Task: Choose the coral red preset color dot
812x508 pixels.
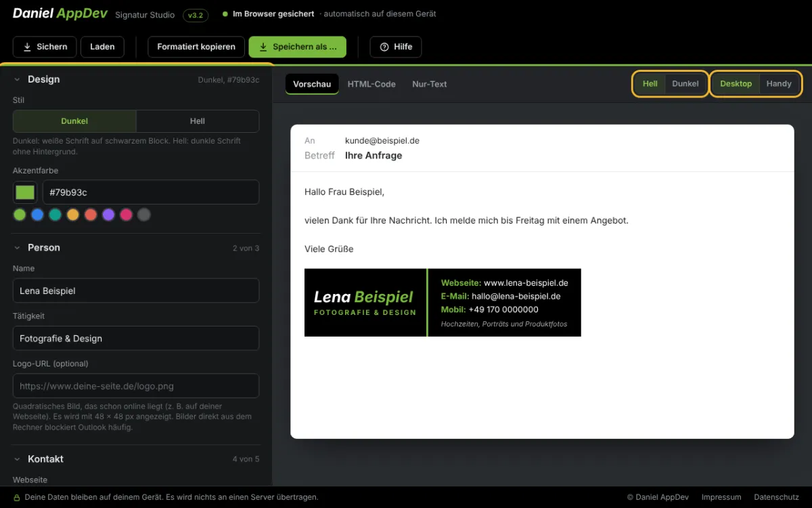Action: tap(91, 215)
